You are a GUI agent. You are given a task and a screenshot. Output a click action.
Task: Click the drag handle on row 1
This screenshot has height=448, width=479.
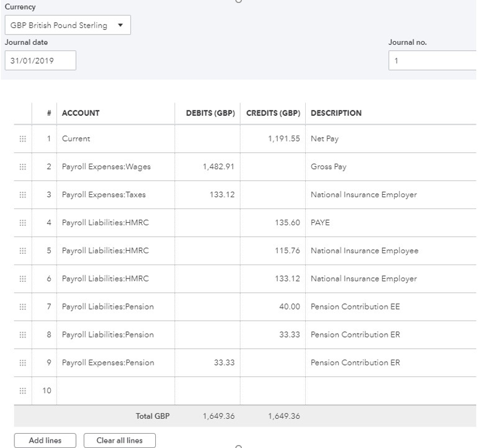pyautogui.click(x=23, y=139)
